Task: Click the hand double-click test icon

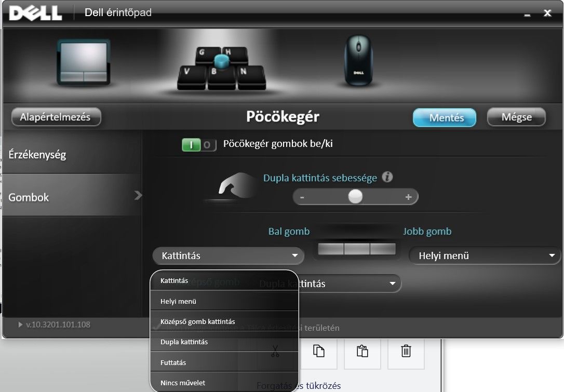Action: 236,185
